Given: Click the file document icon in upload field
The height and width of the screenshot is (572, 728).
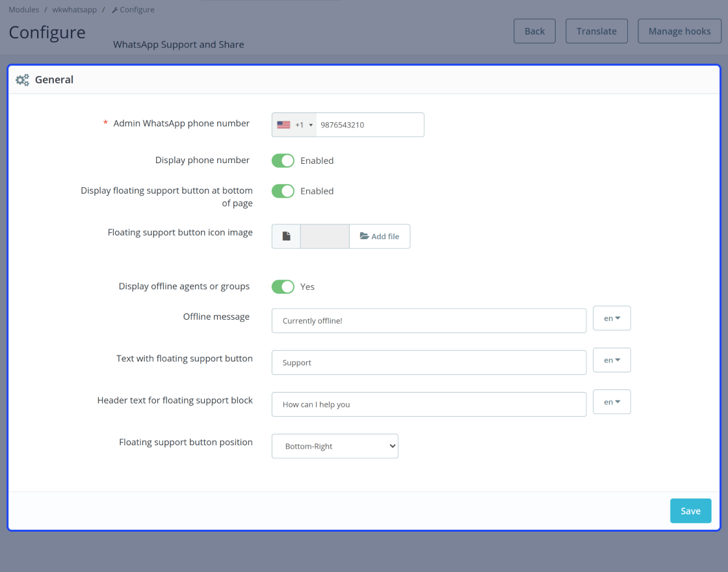Looking at the screenshot, I should [x=287, y=237].
